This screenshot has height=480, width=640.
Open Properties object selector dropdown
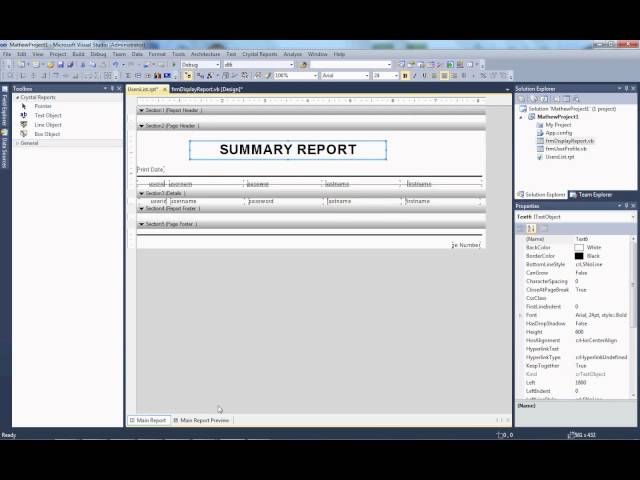633,217
